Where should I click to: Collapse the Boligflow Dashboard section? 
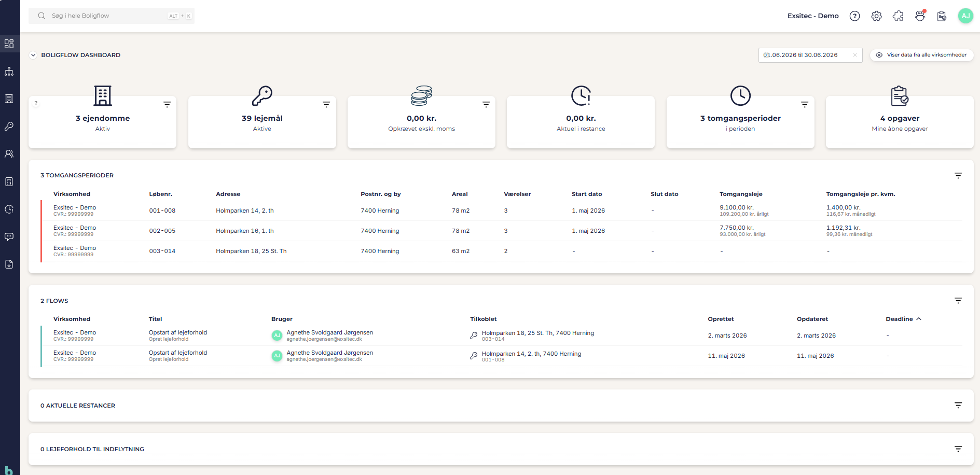tap(33, 55)
